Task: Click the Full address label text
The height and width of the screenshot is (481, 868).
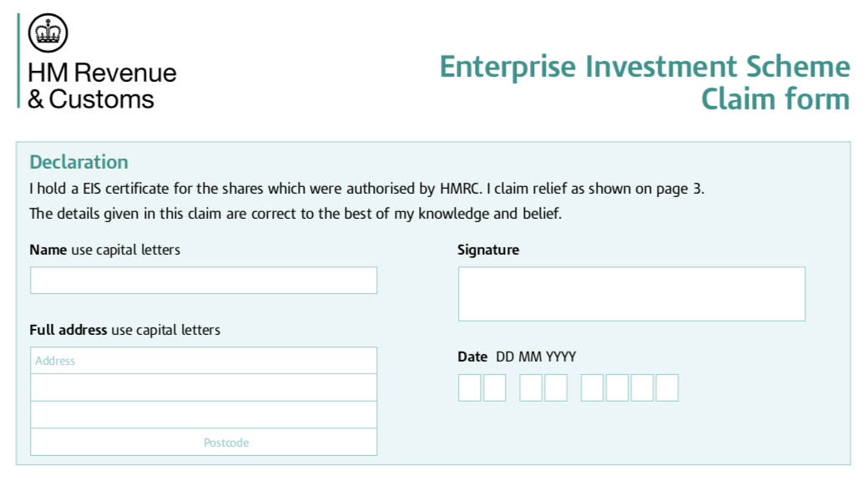Action: point(124,331)
